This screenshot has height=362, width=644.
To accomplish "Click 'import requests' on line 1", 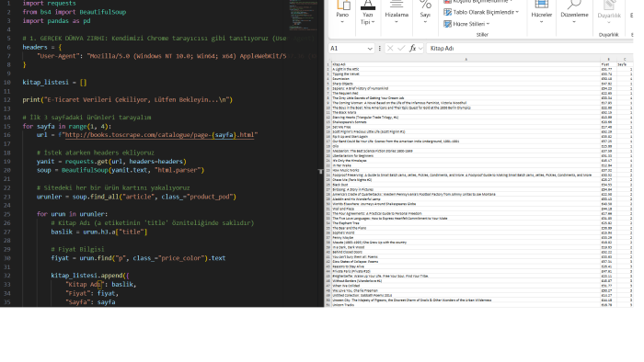I will coord(49,4).
